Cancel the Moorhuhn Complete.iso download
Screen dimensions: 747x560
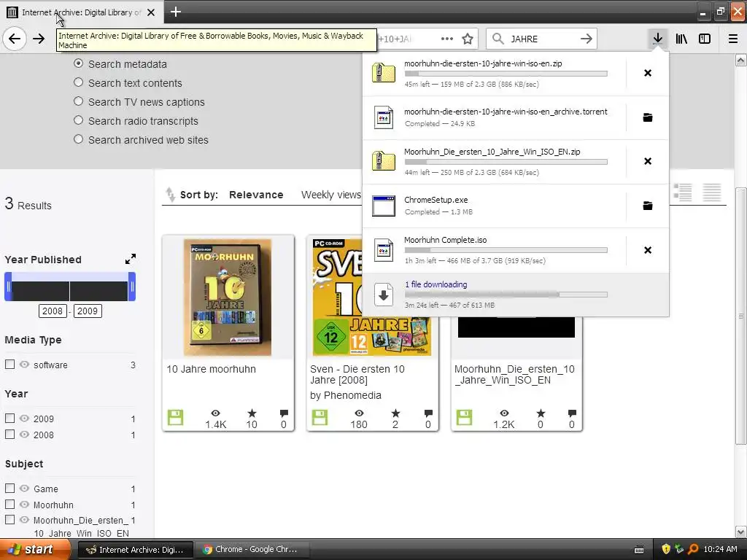pyautogui.click(x=648, y=250)
